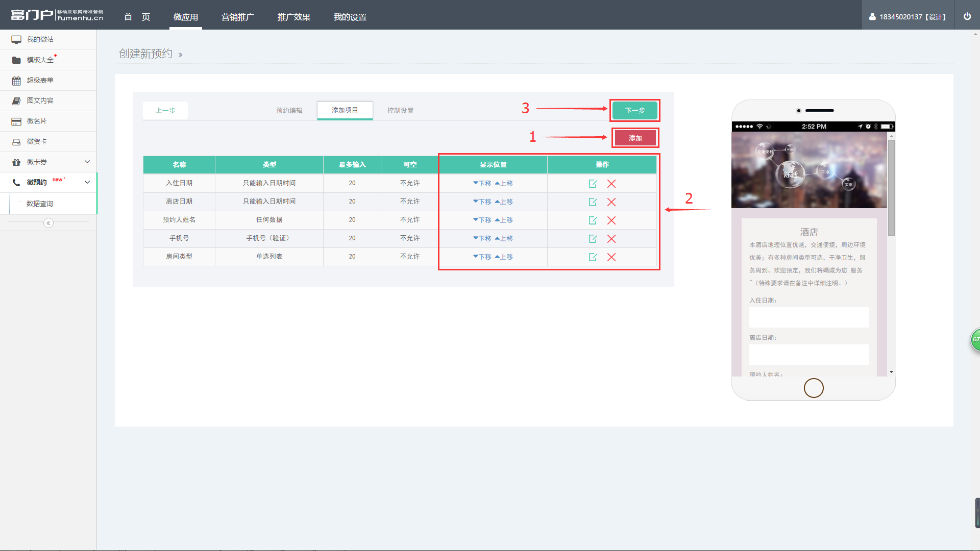This screenshot has width=980, height=551.
Task: Click the phone preview scrollbar thumb
Action: click(x=891, y=188)
